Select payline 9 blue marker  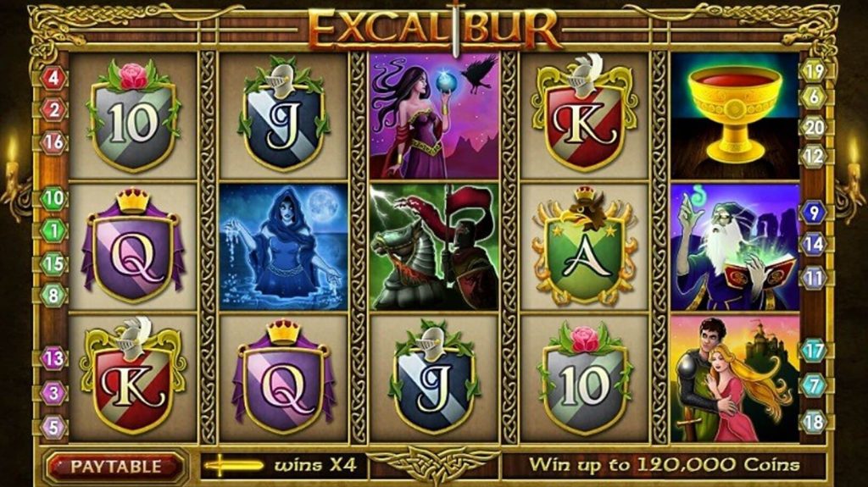click(814, 213)
